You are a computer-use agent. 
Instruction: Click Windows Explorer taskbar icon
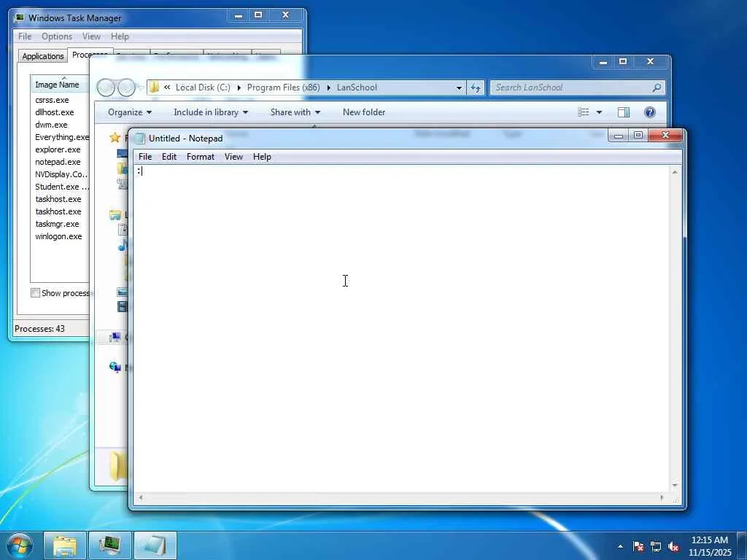click(x=65, y=545)
